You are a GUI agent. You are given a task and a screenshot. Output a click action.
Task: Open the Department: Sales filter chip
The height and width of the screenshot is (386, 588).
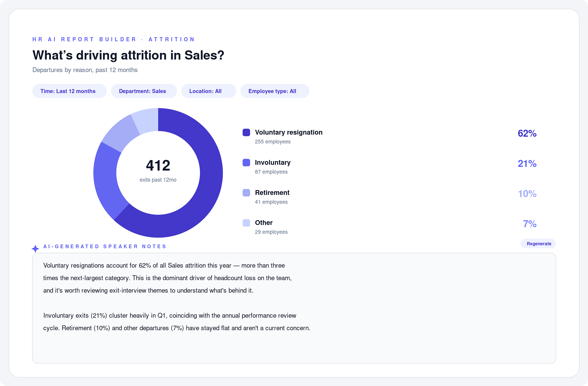144,91
